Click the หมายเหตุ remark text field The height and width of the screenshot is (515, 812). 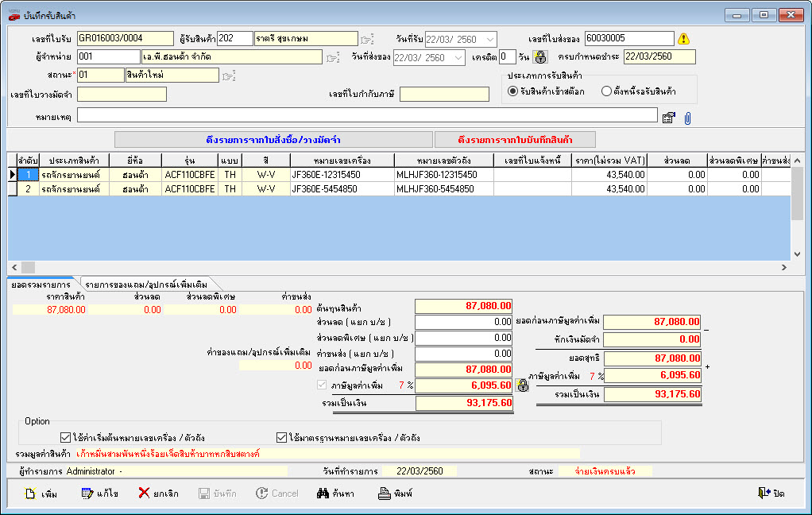coord(367,115)
